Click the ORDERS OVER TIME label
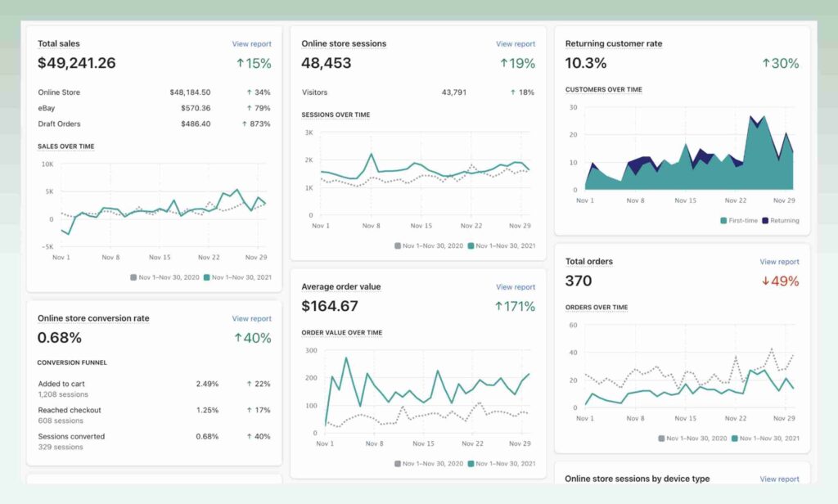This screenshot has width=838, height=504. coord(597,308)
